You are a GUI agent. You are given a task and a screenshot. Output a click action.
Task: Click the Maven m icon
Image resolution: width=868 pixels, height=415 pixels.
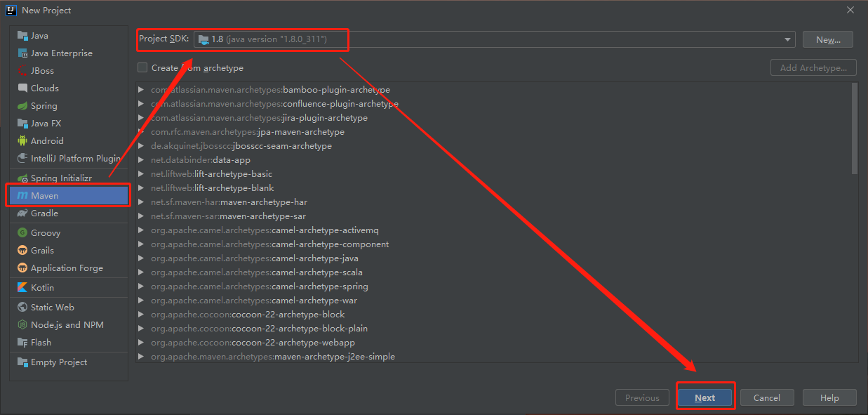coord(22,195)
